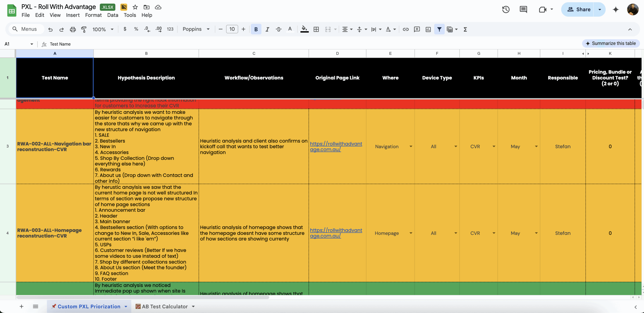Screen dimensions: 644x313
Task: Open the Data menu
Action: tap(113, 15)
